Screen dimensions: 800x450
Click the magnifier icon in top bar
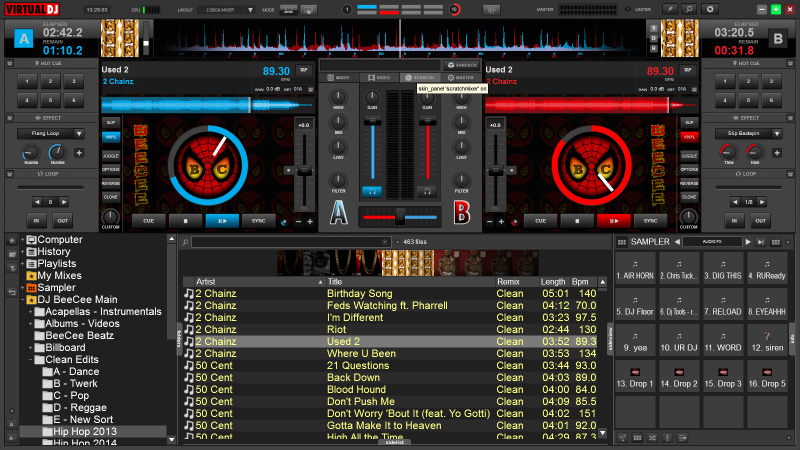[x=689, y=9]
